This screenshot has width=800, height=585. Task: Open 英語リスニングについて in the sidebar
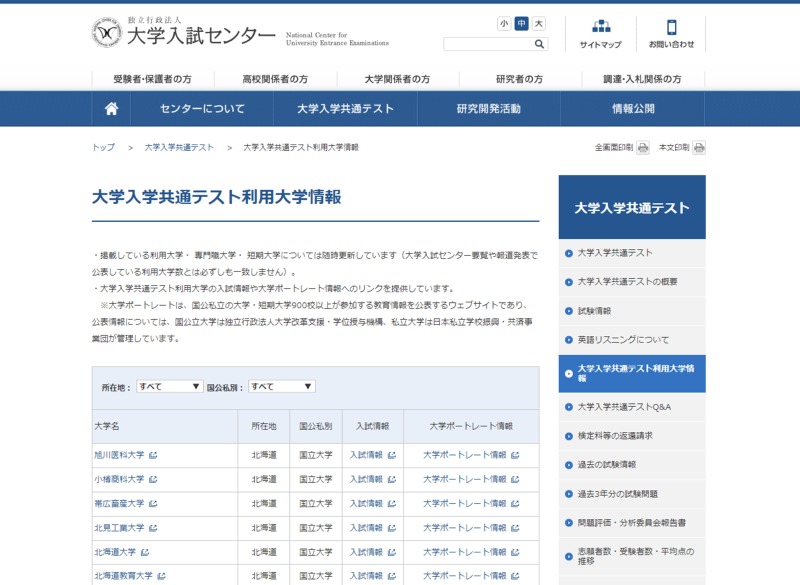point(623,340)
